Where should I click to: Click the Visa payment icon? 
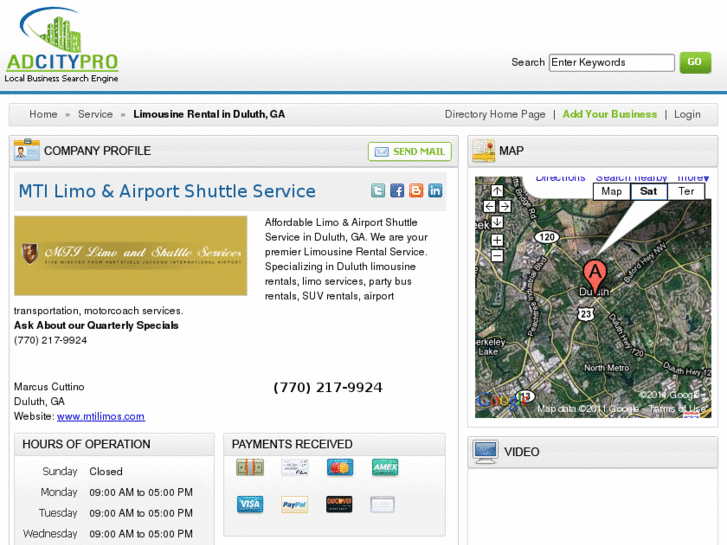point(250,504)
